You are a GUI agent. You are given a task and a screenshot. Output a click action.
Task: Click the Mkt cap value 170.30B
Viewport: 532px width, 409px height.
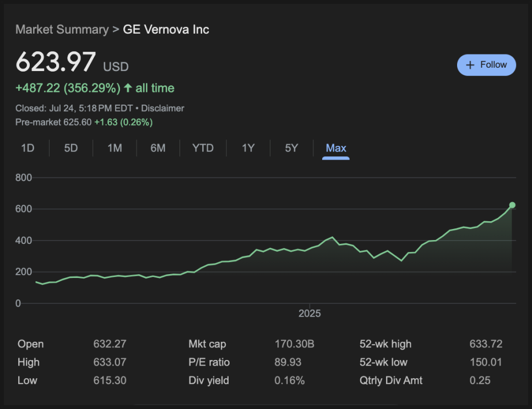point(295,344)
